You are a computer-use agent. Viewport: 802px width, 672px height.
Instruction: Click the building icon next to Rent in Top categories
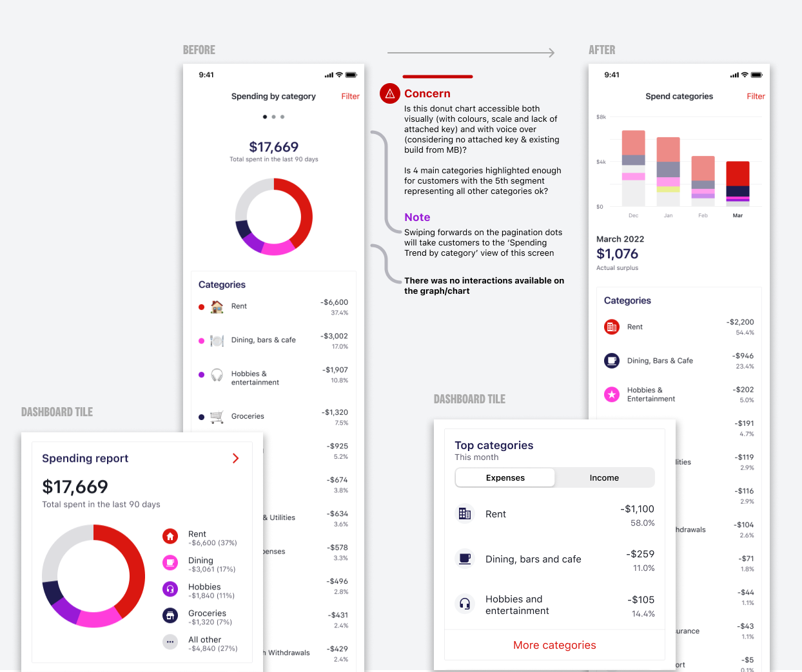pyautogui.click(x=465, y=514)
